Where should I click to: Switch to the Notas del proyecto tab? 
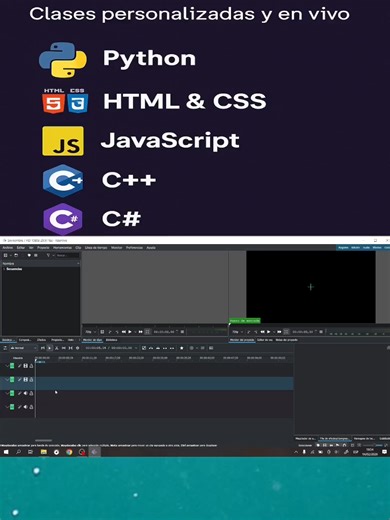[287, 340]
